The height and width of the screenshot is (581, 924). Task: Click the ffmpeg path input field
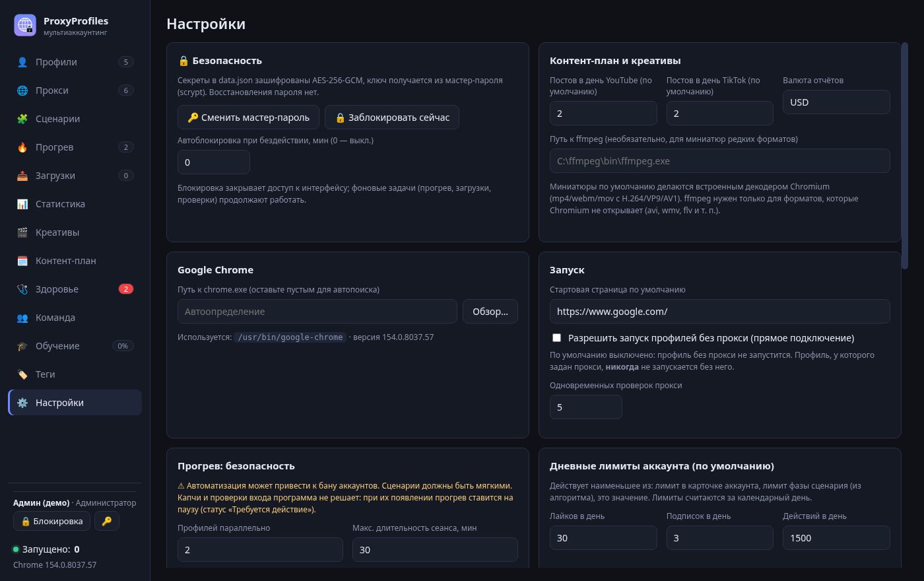coord(720,161)
